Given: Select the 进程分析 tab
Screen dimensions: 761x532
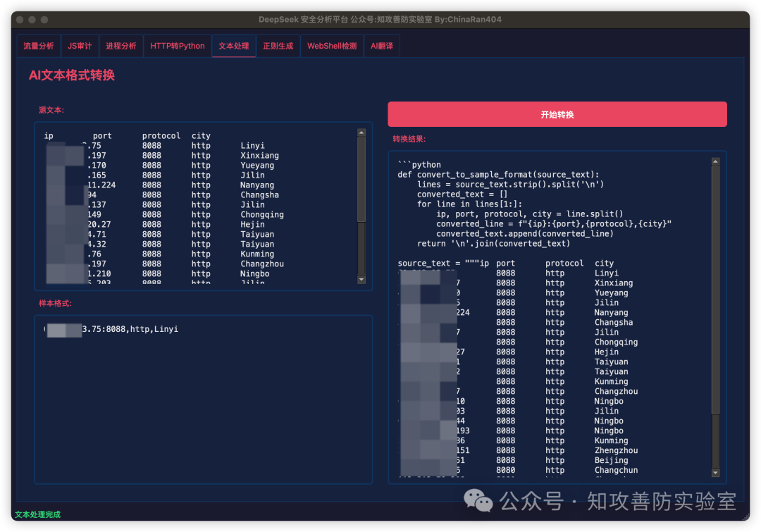Looking at the screenshot, I should click(121, 46).
